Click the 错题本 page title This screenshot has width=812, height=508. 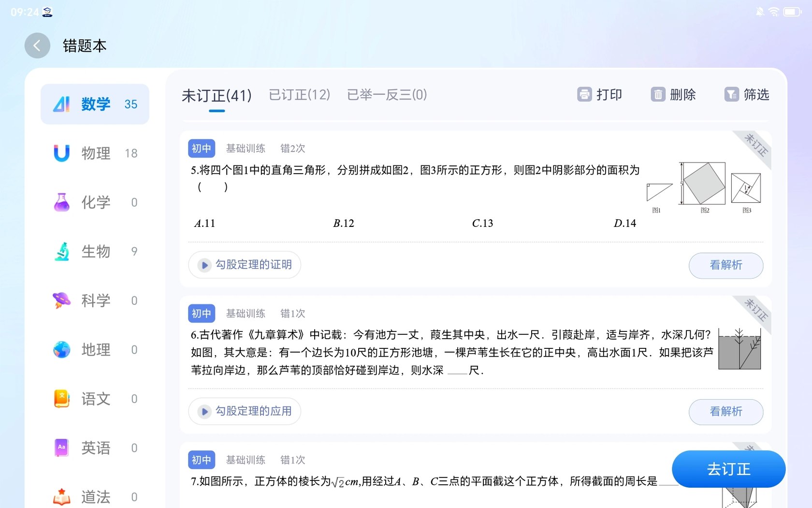point(85,46)
